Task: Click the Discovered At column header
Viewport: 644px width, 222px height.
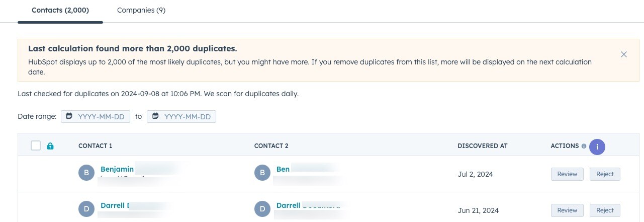Action: point(482,146)
